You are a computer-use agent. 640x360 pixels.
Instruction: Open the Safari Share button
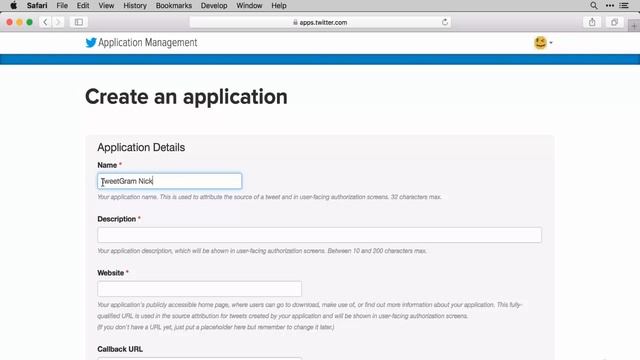pyautogui.click(x=592, y=22)
